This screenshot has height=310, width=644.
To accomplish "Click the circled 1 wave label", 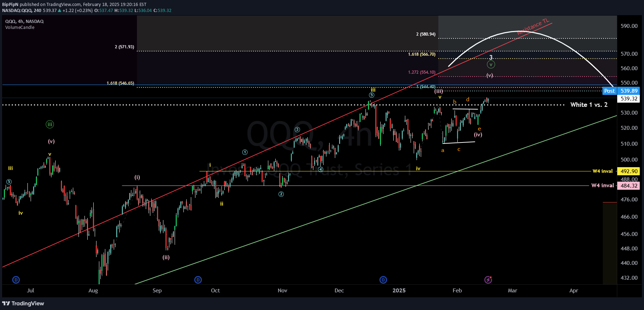I will click(245, 152).
